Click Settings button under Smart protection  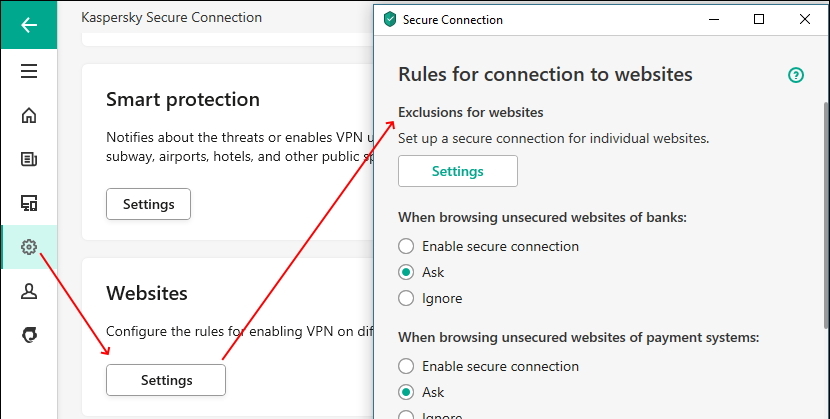(148, 204)
